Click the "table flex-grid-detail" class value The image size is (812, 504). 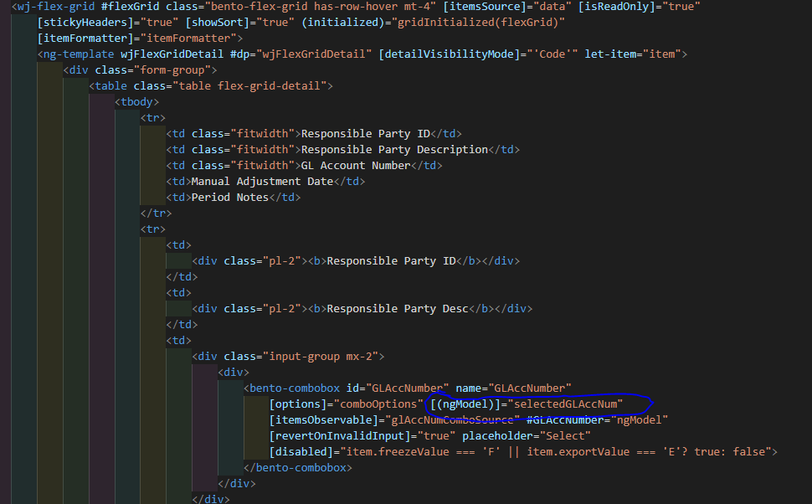[249, 86]
